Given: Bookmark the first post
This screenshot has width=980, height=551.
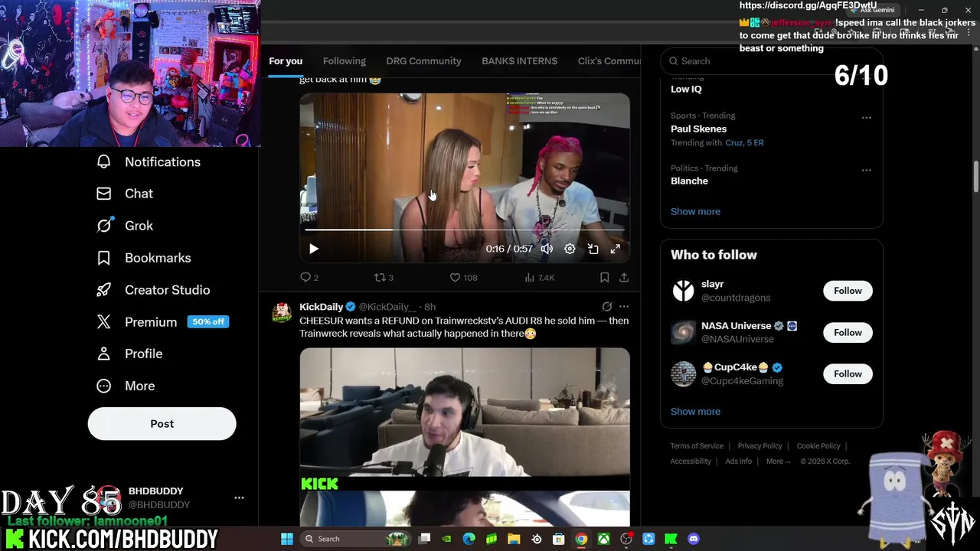Looking at the screenshot, I should 604,277.
